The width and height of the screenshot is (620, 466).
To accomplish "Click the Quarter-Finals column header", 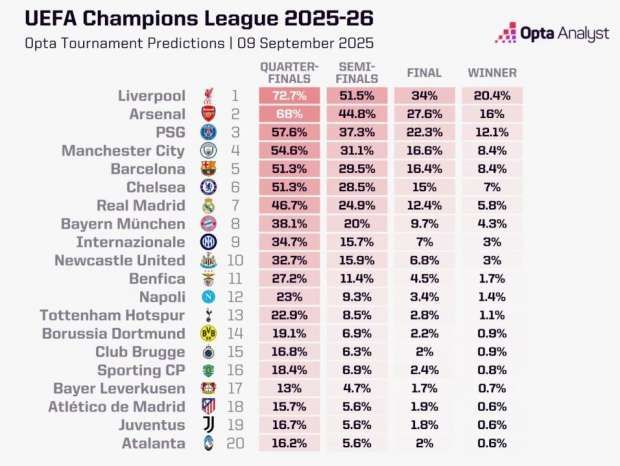I will (x=289, y=73).
